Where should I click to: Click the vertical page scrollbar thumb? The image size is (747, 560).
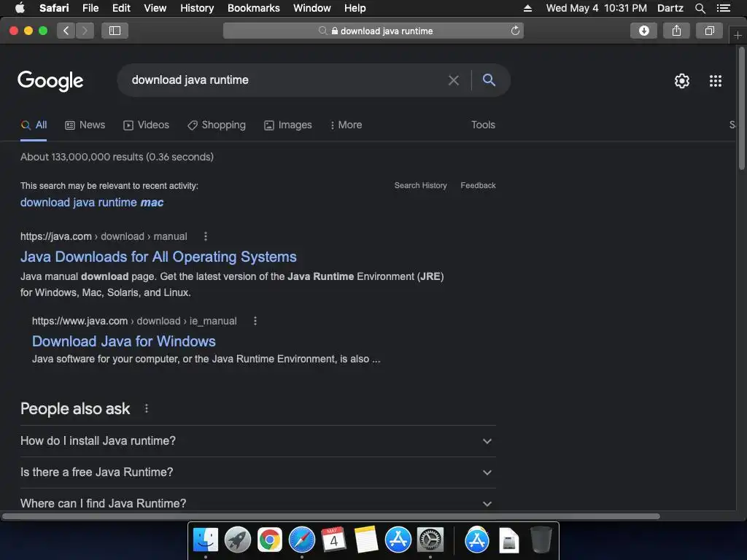741,108
